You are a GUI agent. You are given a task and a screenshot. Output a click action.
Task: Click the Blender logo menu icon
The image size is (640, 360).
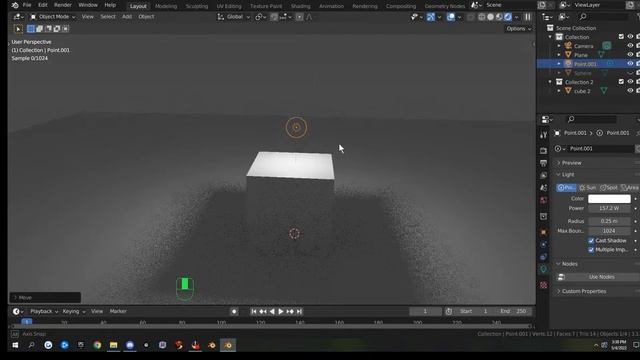tap(15, 5)
